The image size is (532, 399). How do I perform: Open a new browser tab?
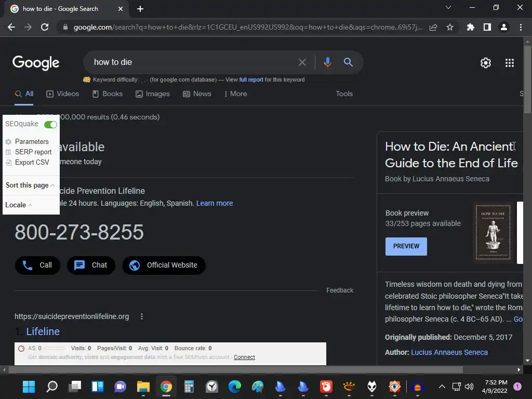tap(140, 9)
